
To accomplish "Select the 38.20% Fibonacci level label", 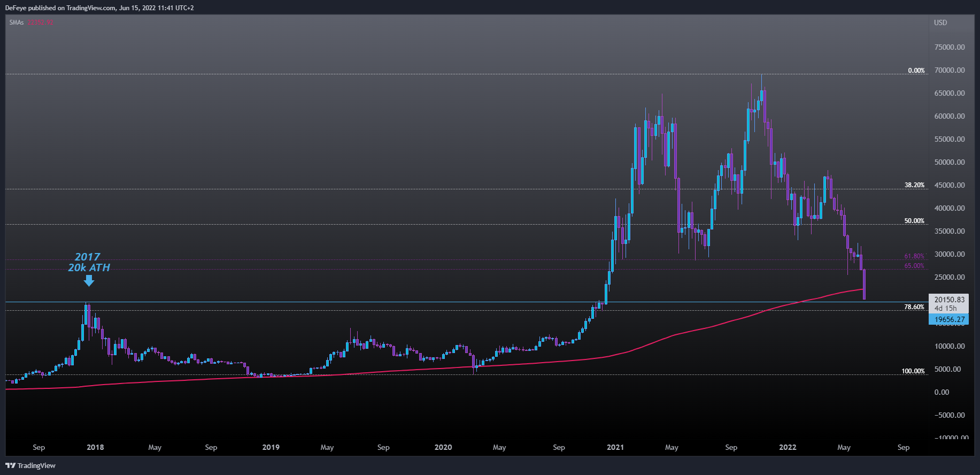I will pos(914,185).
